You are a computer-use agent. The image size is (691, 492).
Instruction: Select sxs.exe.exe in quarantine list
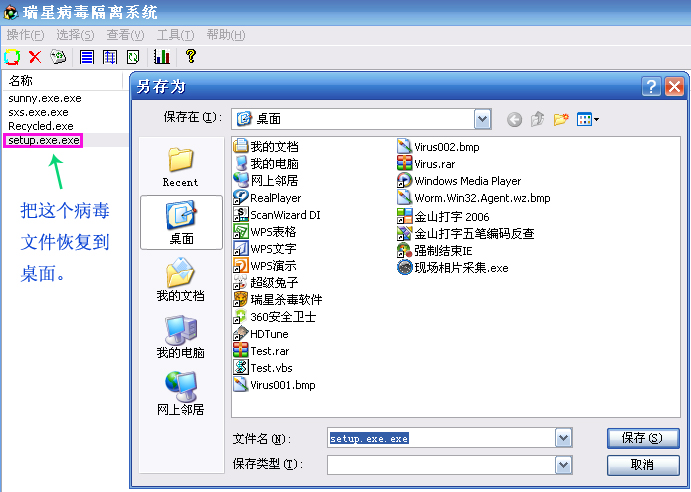click(38, 112)
